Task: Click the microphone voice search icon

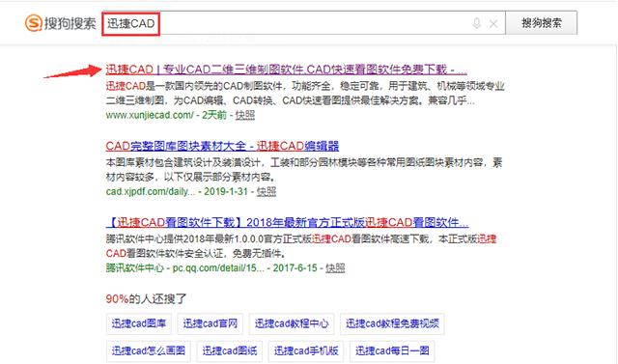Action: tap(476, 23)
